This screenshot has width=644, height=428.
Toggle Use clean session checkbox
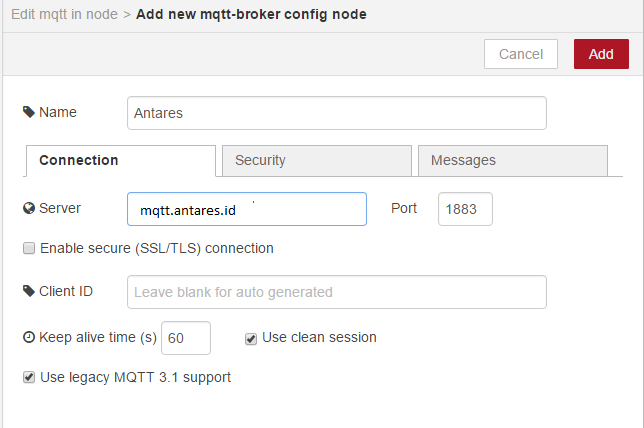pyautogui.click(x=251, y=338)
